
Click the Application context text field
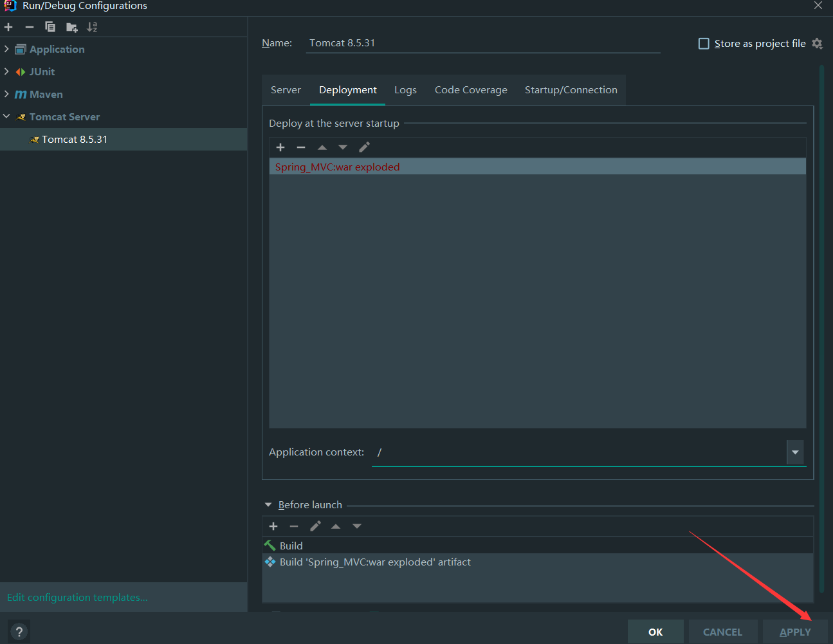point(579,452)
